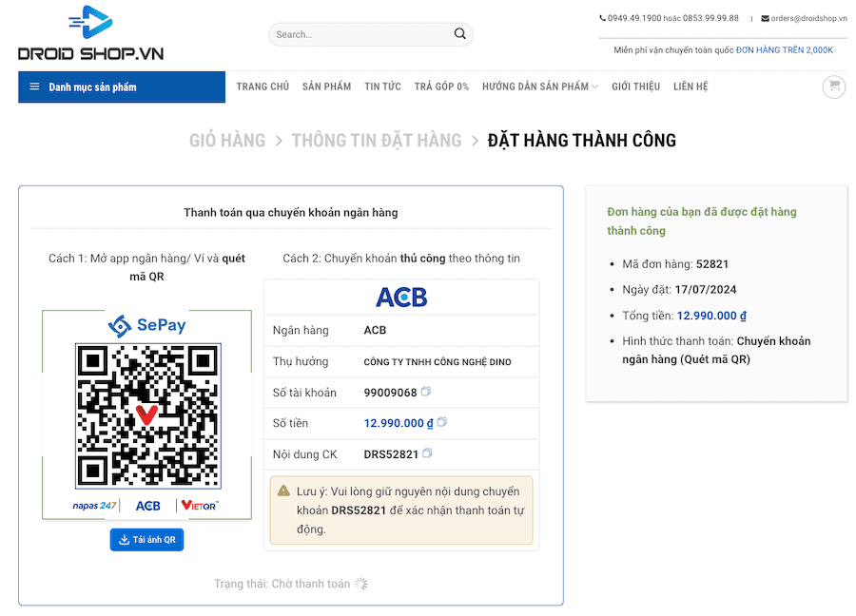Image resolution: width=856 pixels, height=616 pixels.
Task: Submit search with the magnifier icon
Action: pos(459,34)
